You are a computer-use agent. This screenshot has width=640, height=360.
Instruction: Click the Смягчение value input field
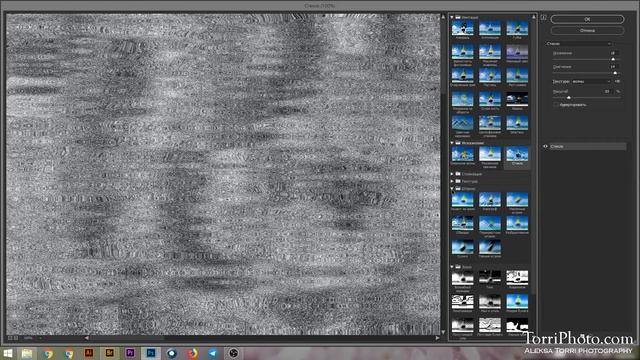coord(613,67)
